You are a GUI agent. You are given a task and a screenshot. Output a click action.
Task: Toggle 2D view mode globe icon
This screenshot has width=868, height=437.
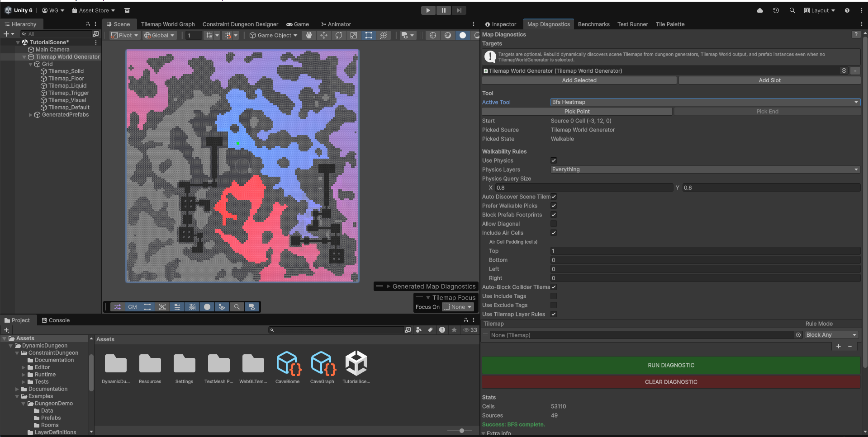[433, 35]
